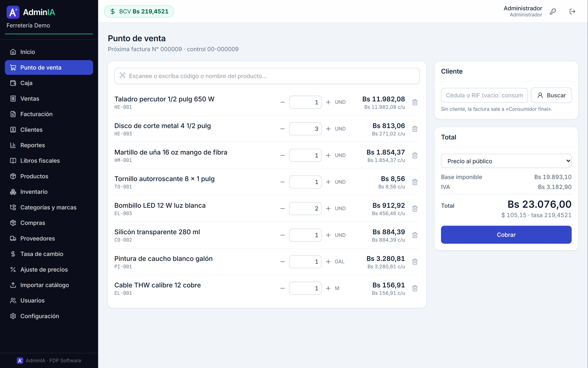
Task: Open Inicio in the sidebar
Action: [49, 52]
